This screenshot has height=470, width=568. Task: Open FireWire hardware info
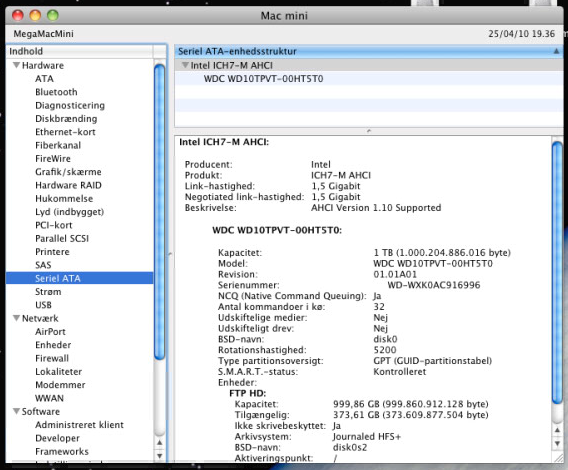click(x=53, y=159)
